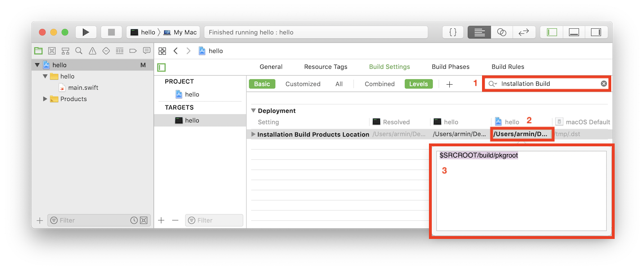Open the code snippet library braces button
Image resolution: width=644 pixels, height=270 pixels.
[453, 32]
